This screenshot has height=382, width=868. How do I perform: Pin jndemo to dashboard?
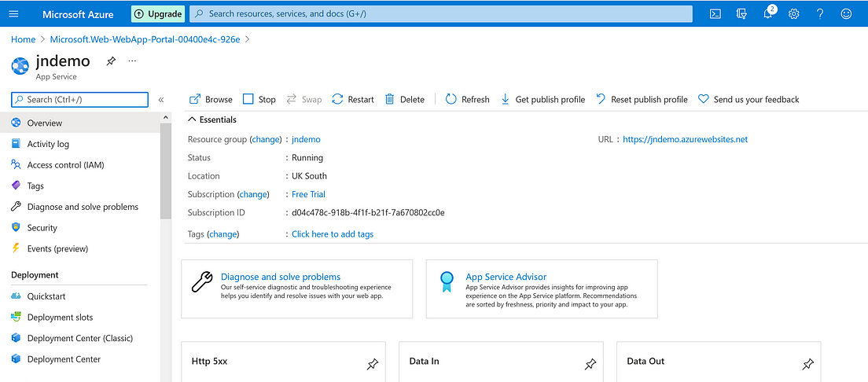[x=111, y=61]
